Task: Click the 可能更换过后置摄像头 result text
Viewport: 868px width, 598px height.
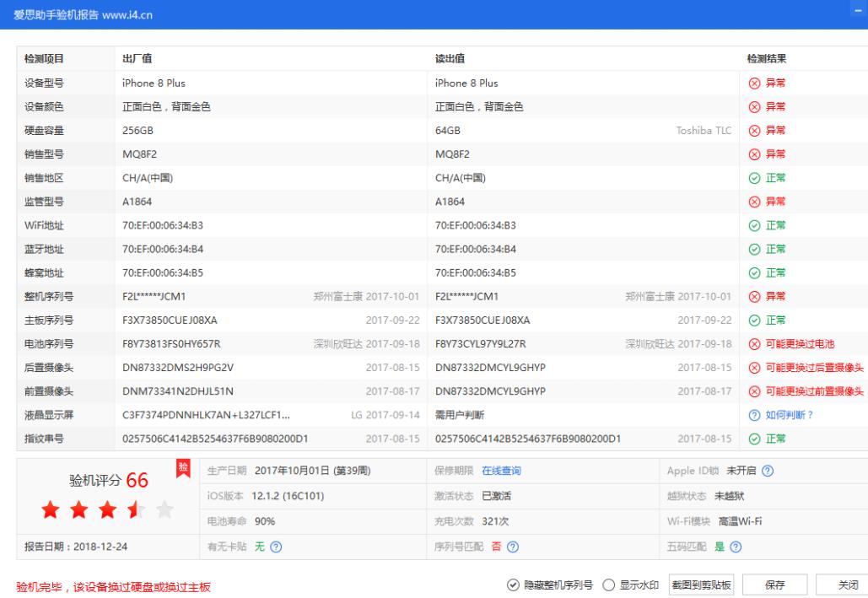Action: [813, 367]
